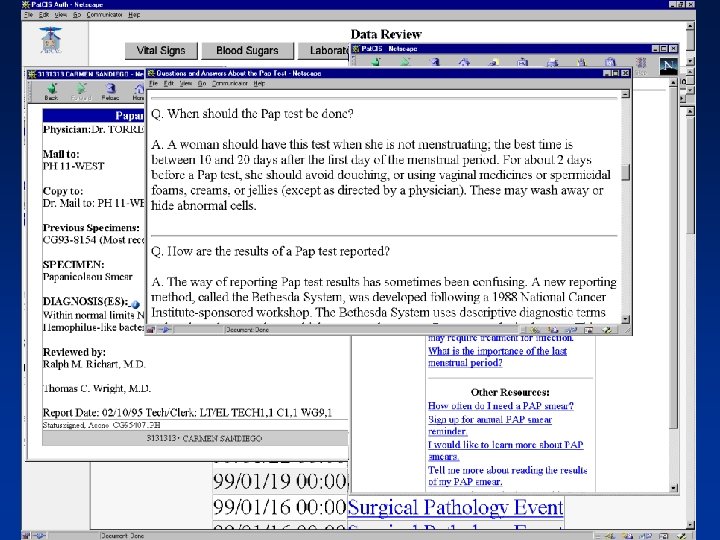Click Pap Test window scrollbar thumb
Image resolution: width=720 pixels, height=540 pixels.
(625, 173)
